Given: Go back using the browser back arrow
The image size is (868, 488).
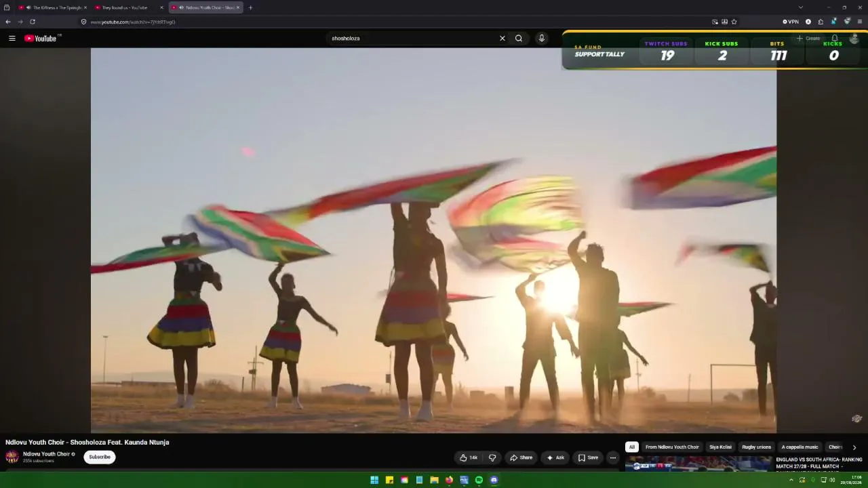Looking at the screenshot, I should click(8, 22).
